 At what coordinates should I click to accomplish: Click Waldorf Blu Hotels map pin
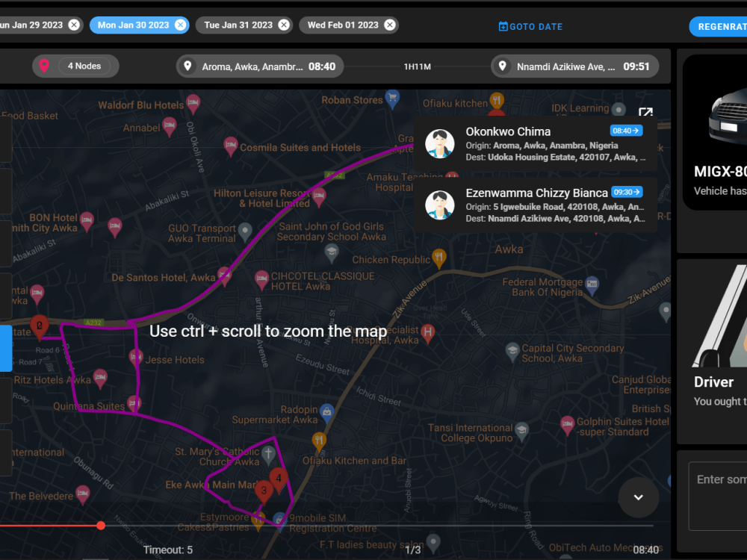[x=193, y=103]
